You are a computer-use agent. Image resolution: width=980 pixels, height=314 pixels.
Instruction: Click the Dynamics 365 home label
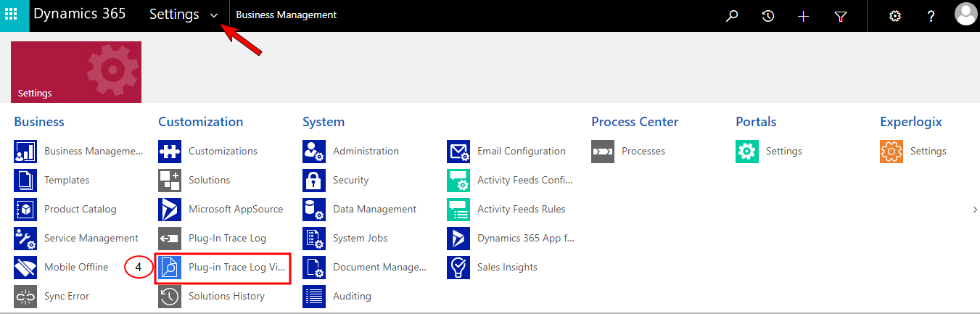[x=79, y=15]
